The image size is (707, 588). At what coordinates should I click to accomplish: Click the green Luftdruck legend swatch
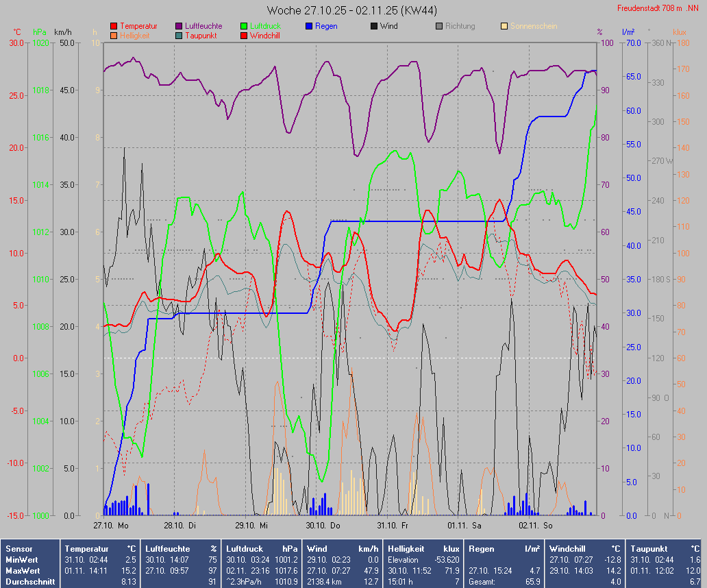[244, 26]
